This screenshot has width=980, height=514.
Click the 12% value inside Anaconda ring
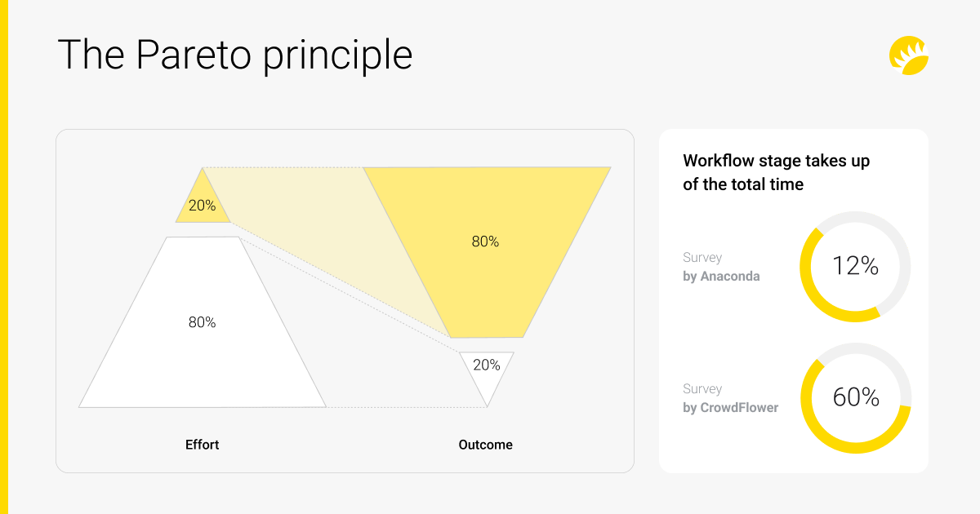point(855,266)
